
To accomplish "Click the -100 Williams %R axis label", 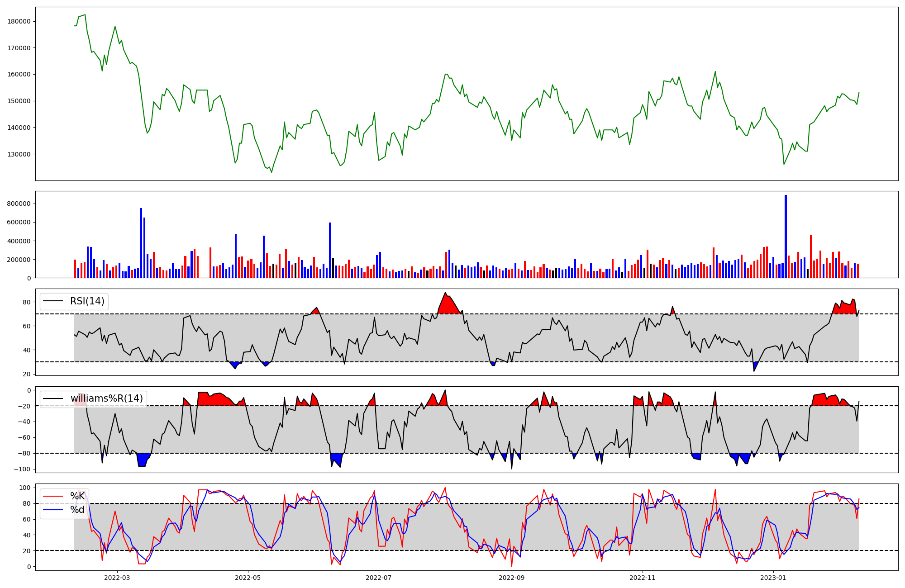I will (x=22, y=469).
